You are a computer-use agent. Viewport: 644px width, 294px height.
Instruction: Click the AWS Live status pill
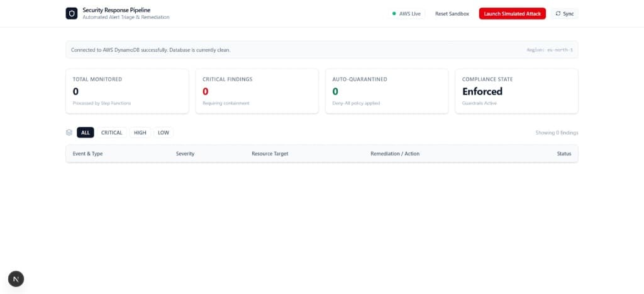407,14
